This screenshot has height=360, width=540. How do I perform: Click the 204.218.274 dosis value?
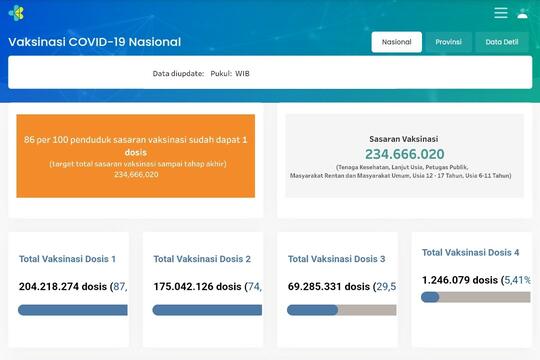pyautogui.click(x=63, y=286)
